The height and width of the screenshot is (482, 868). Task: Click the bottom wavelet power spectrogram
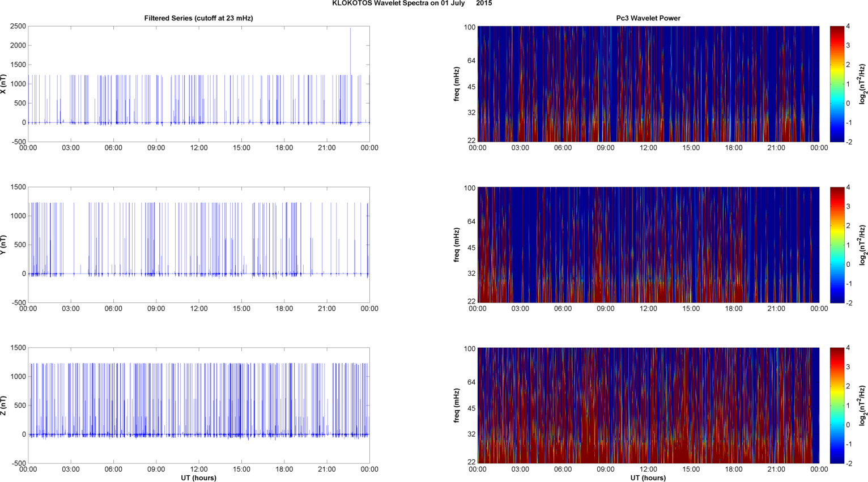(x=648, y=406)
